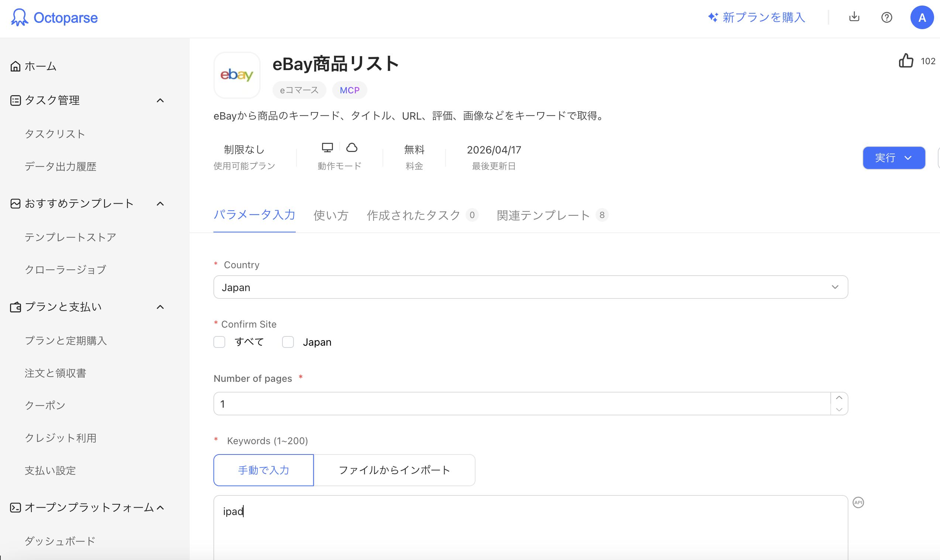Switch to the 作成されたタスク tab

423,215
